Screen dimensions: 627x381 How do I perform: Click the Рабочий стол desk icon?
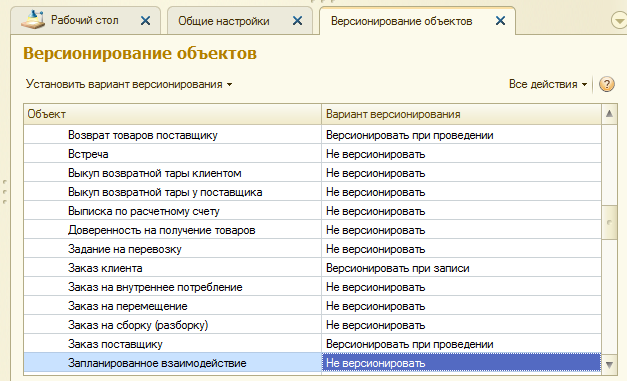pos(33,20)
